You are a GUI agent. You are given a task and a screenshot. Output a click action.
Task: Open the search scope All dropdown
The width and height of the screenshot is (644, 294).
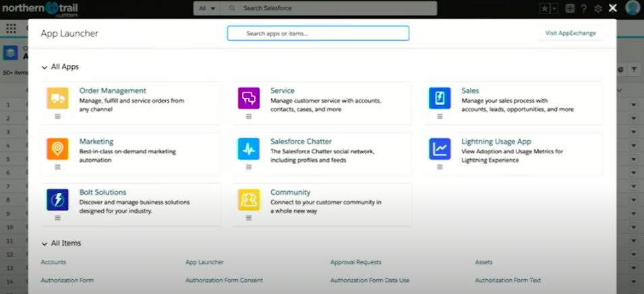pyautogui.click(x=207, y=8)
